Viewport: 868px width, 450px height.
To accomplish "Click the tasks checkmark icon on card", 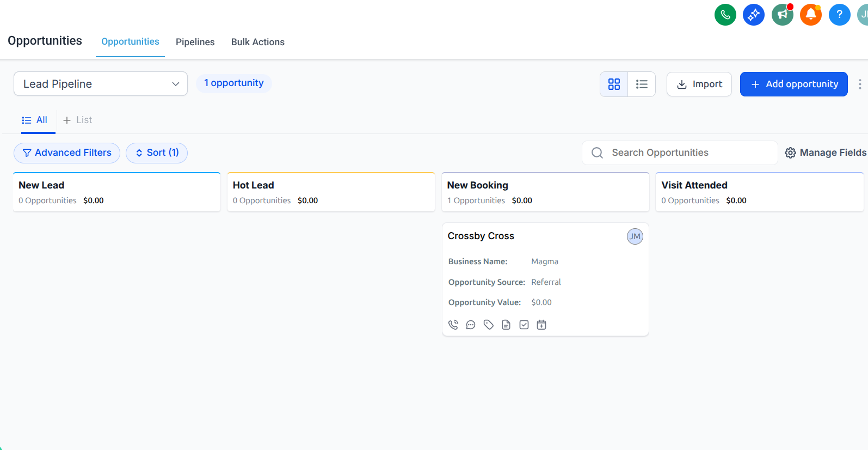I will [x=524, y=325].
